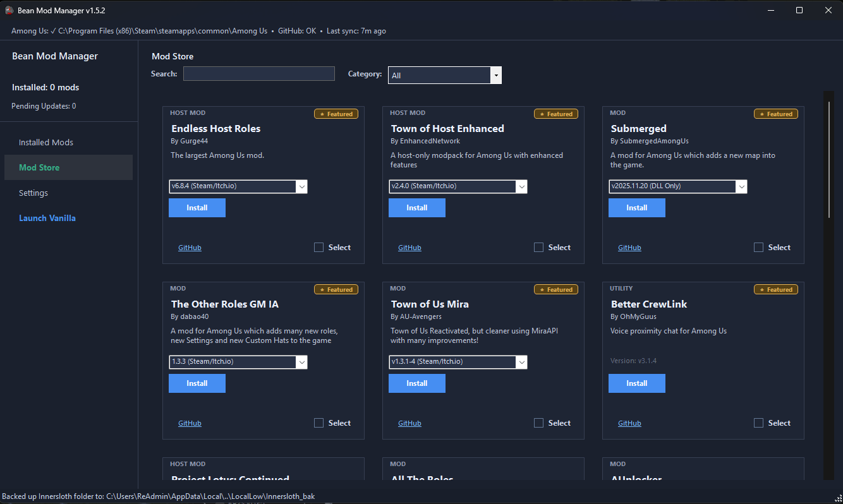Open GitHub link for Town of Us Mira
This screenshot has height=504, width=843.
[409, 423]
